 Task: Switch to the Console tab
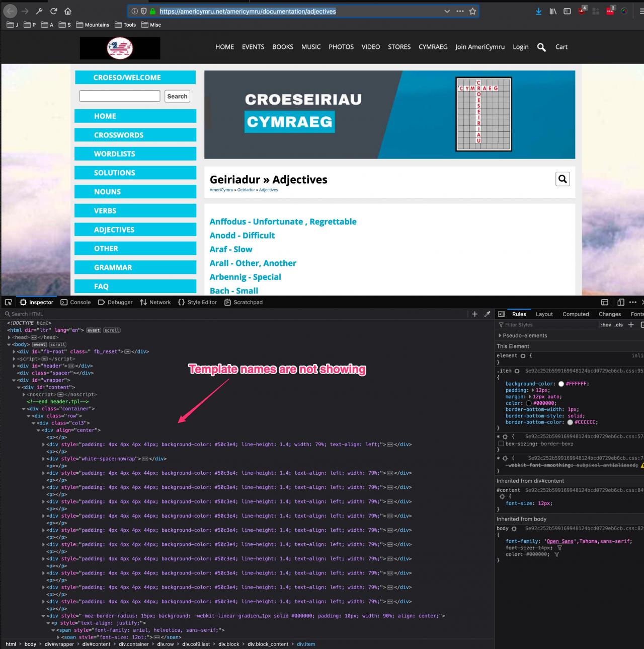coord(76,302)
